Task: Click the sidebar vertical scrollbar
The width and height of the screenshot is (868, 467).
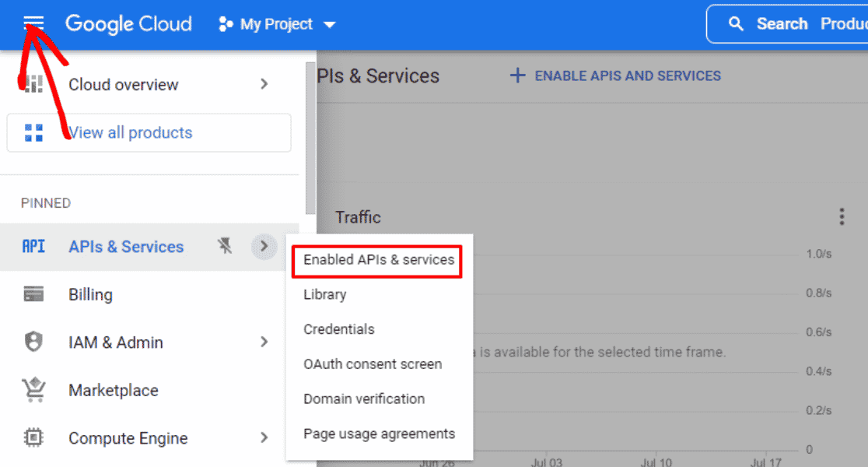Action: [310, 139]
